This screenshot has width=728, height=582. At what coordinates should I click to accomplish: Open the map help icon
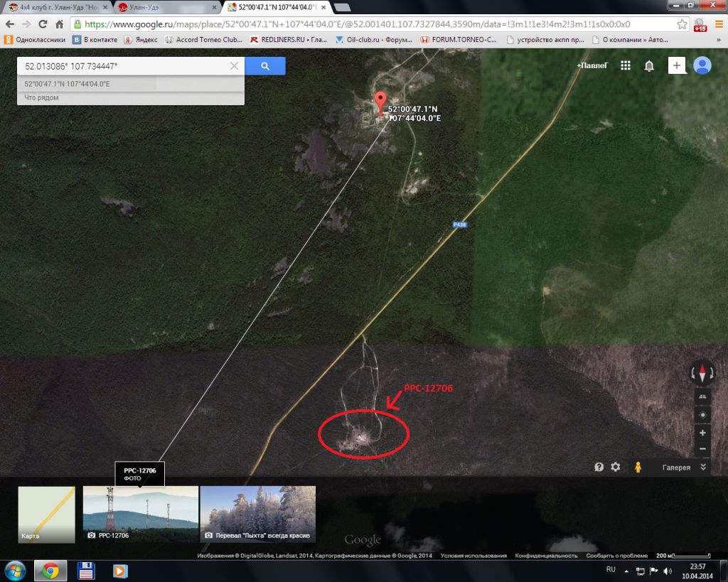tap(599, 467)
